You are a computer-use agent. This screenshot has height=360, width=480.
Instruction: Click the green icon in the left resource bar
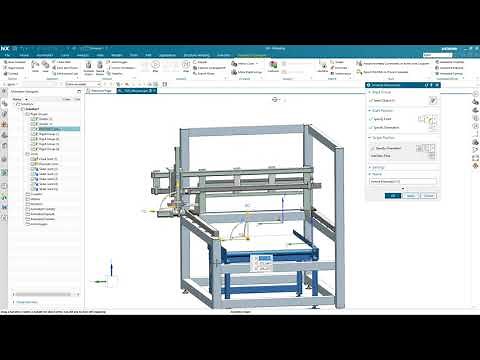pyautogui.click(x=4, y=173)
